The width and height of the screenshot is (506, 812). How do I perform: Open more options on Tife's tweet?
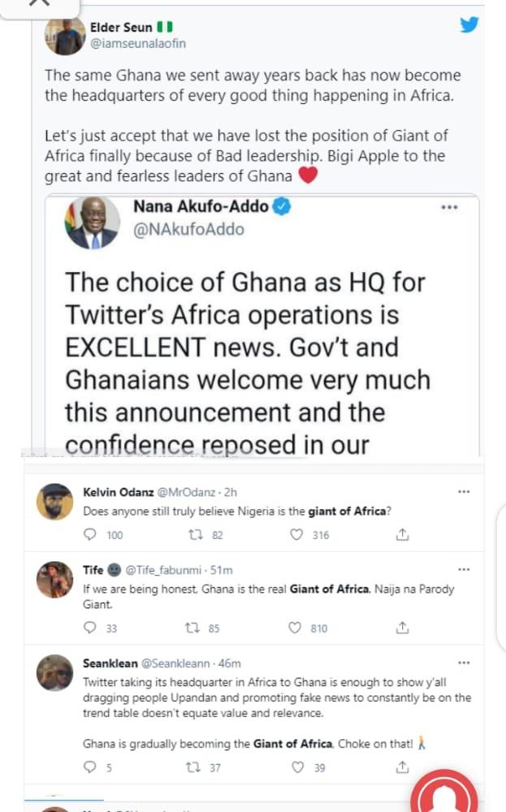(465, 570)
